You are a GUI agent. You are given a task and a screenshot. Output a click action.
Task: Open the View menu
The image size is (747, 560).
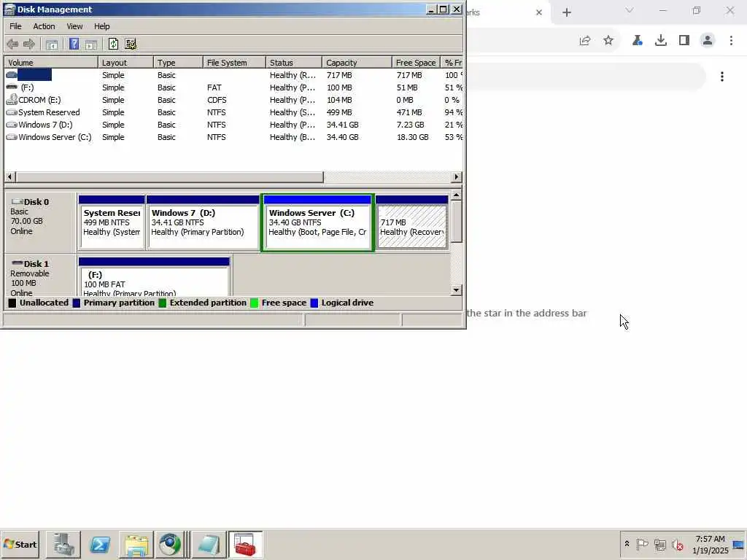74,26
